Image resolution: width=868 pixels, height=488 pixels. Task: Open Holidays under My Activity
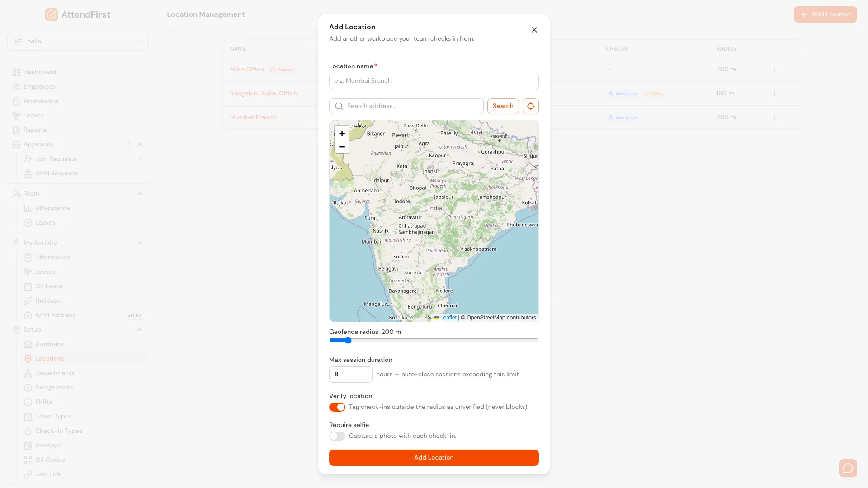48,301
